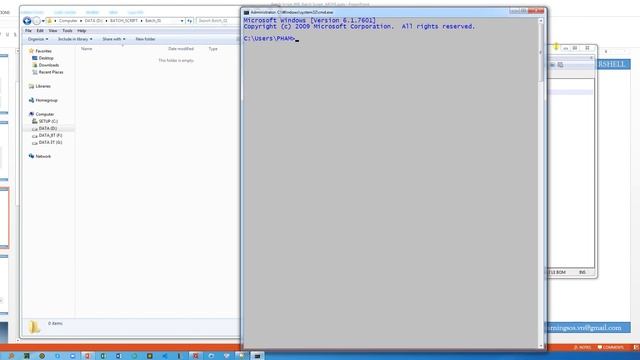Screen dimensions: 640x360
Task: Go back in the Explorer window
Action: pos(27,20)
